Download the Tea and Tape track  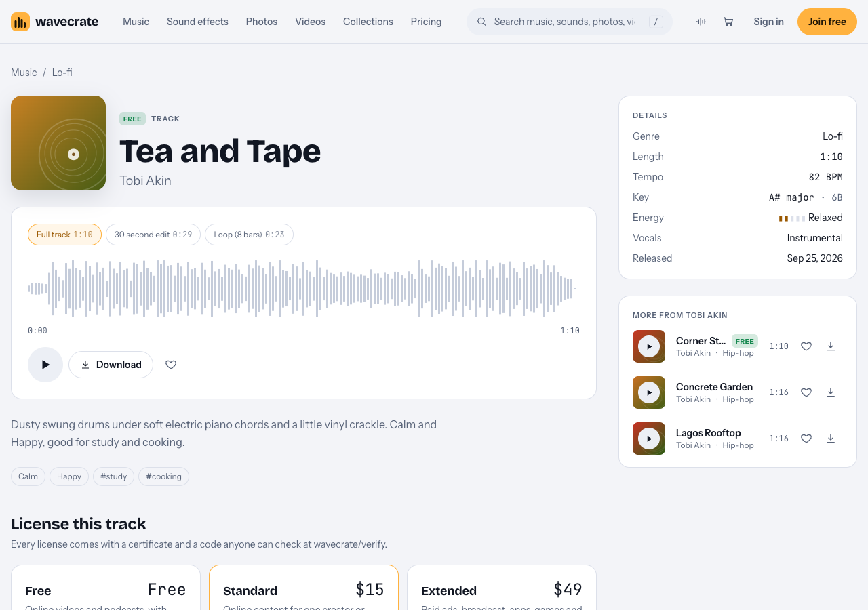tap(111, 365)
